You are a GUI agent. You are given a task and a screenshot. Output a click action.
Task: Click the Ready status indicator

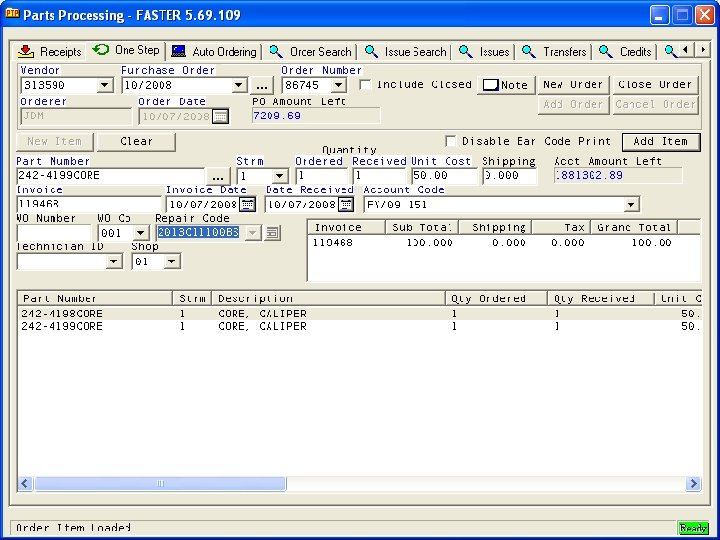click(693, 528)
